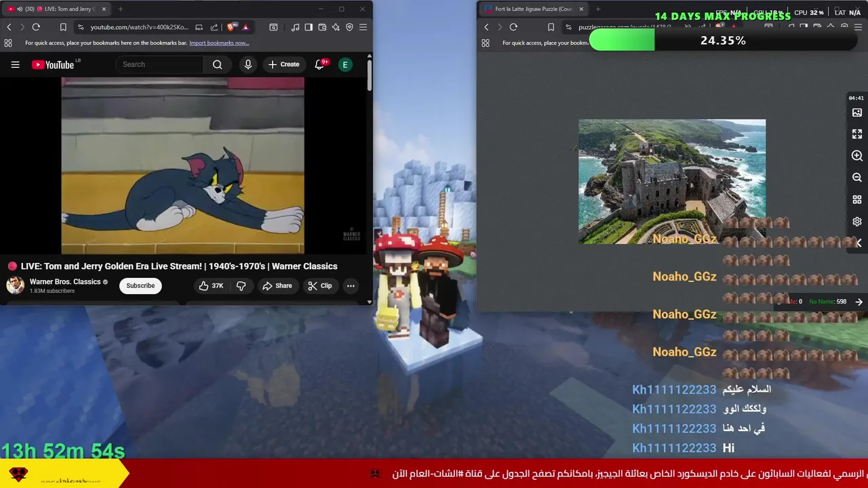Click the YouTube page vertical scrollbar

369,75
